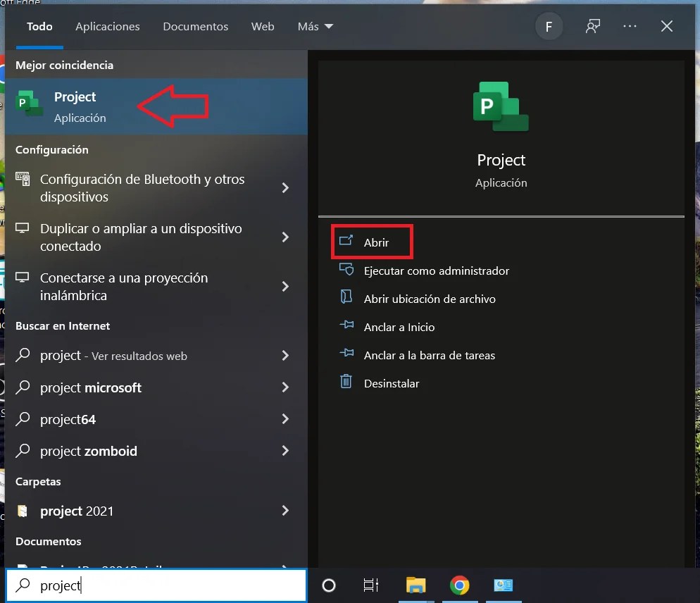Screen dimensions: 700x603
Task: Expand project64 suggestion arrow
Action: pos(286,419)
